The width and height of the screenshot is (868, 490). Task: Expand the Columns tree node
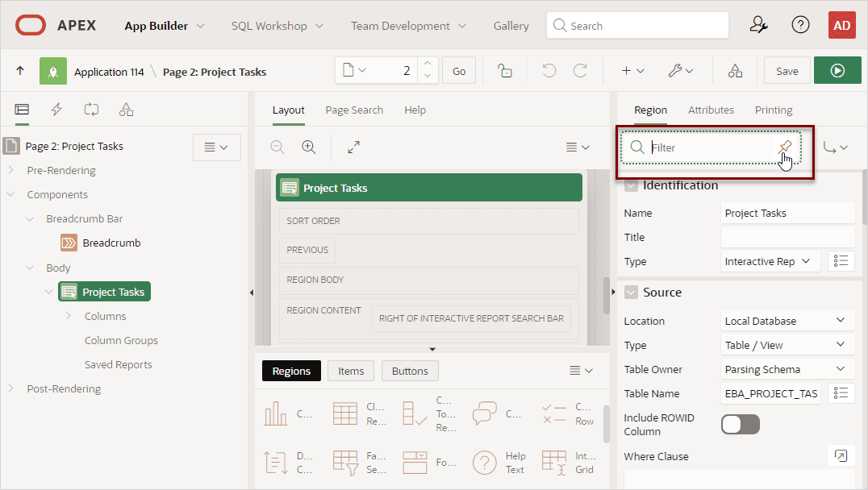(69, 316)
